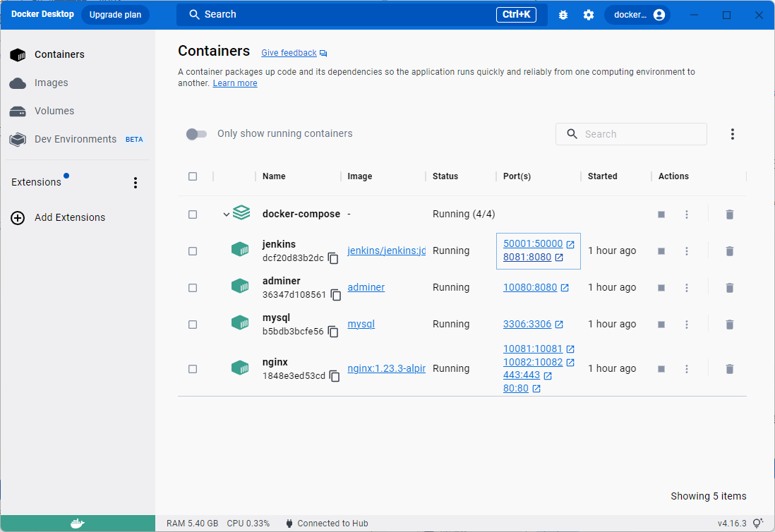
Task: Open the jenkins container options menu
Action: 686,250
